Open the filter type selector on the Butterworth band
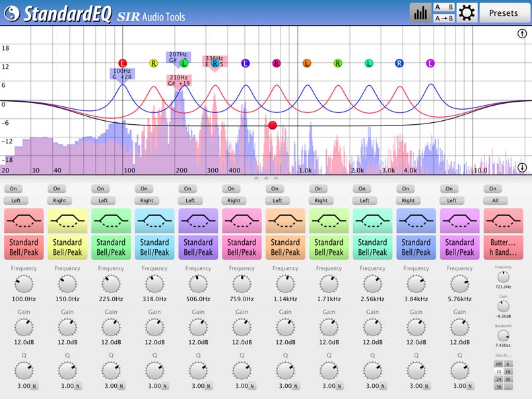The height and width of the screenshot is (399, 532). (x=503, y=246)
